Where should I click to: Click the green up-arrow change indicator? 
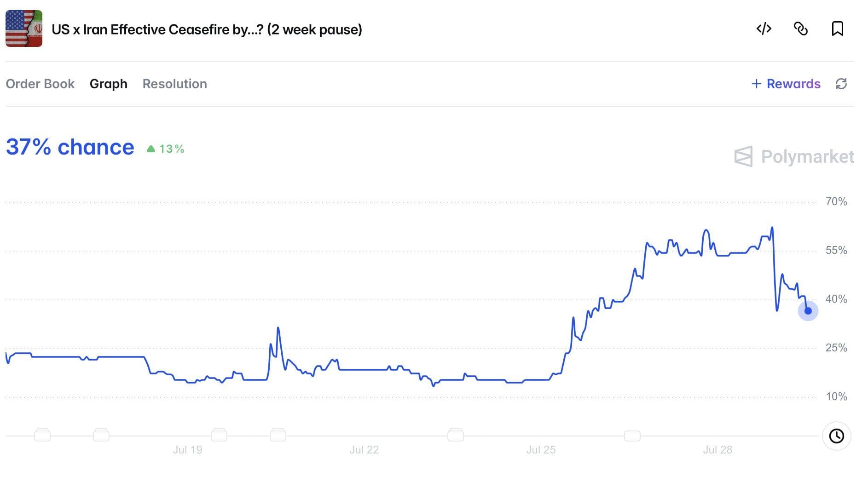pos(165,149)
